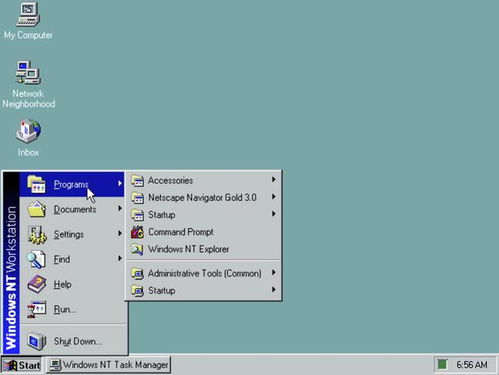Open the bottom Startup folder entry

tap(203, 290)
